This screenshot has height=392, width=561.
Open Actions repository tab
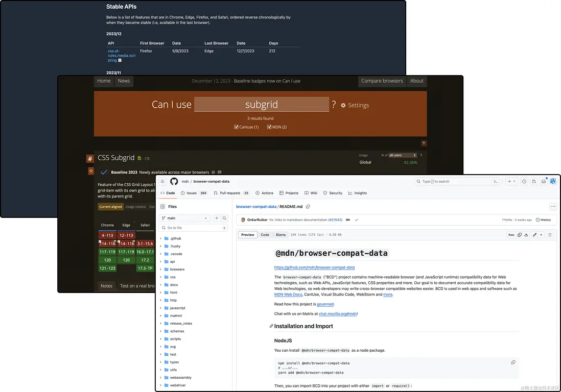pos(264,193)
